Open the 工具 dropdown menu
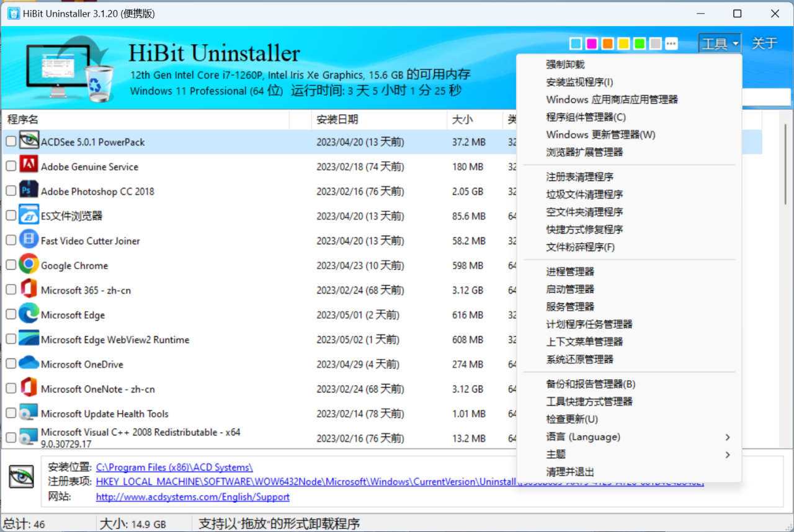The width and height of the screenshot is (794, 532). (x=719, y=43)
